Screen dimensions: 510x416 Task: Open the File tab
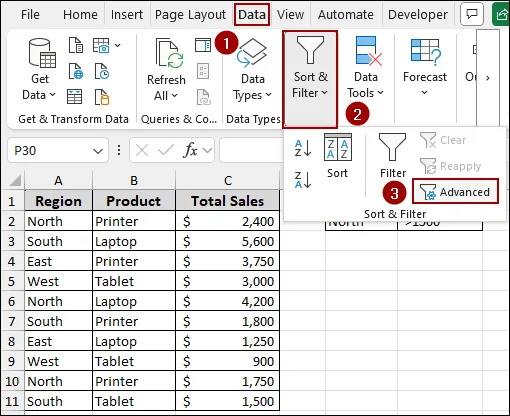coord(30,15)
